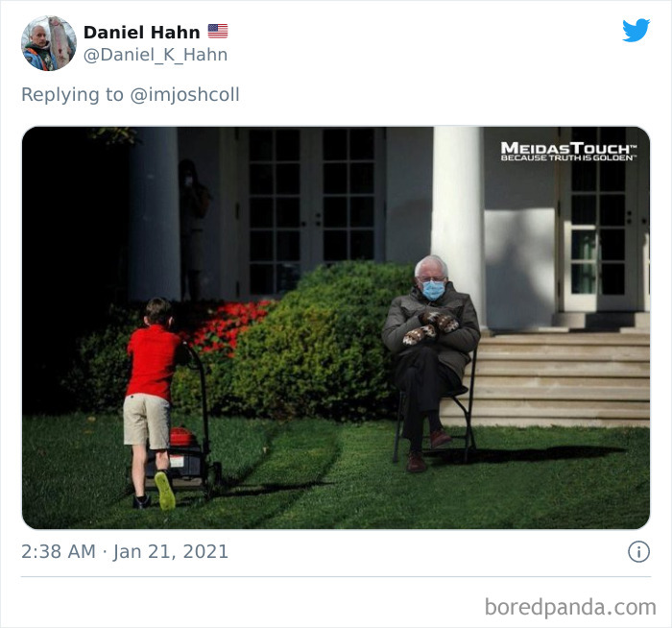This screenshot has height=628, width=672.
Task: Select the patterned mittens on the seated man
Action: point(432,328)
